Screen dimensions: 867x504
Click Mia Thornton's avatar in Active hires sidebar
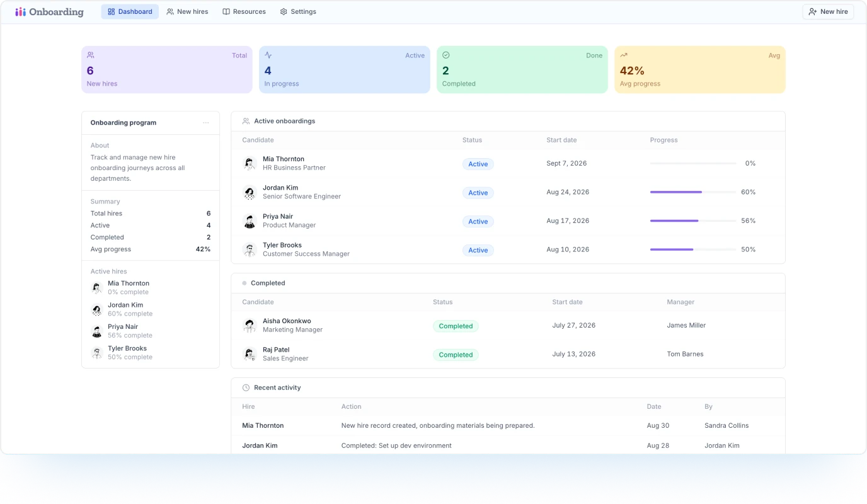tap(96, 288)
